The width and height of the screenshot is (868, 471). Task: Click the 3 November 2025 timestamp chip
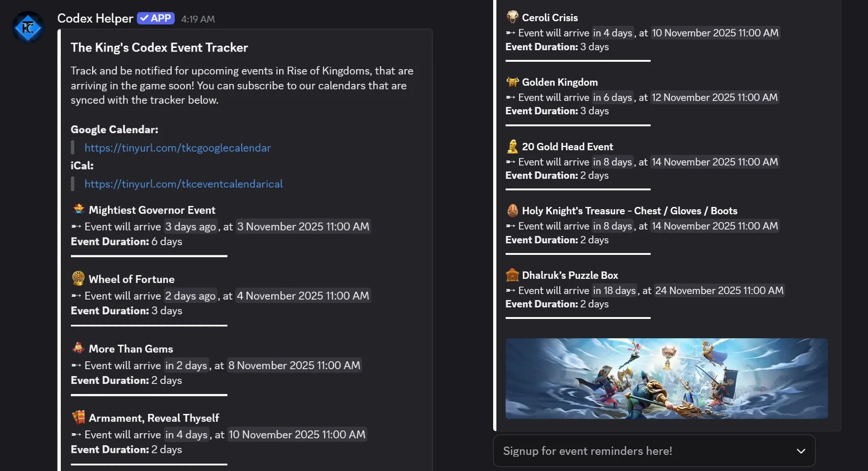[303, 226]
